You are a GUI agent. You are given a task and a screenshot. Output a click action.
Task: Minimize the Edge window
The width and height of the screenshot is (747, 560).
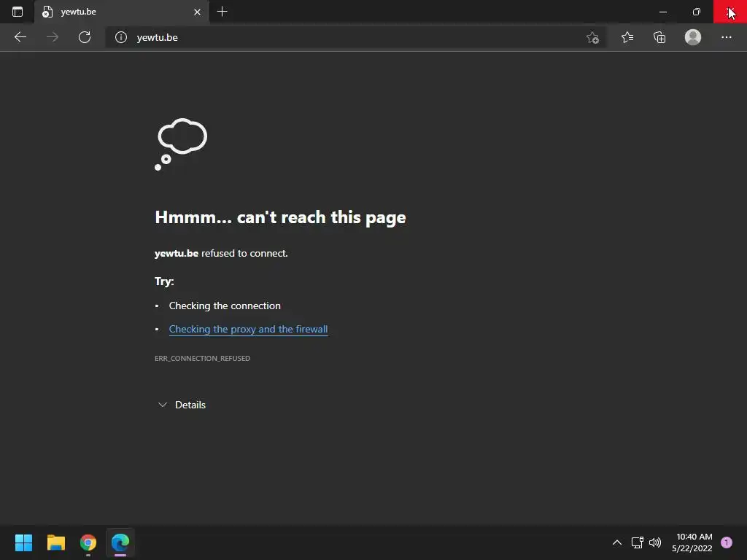pyautogui.click(x=662, y=12)
